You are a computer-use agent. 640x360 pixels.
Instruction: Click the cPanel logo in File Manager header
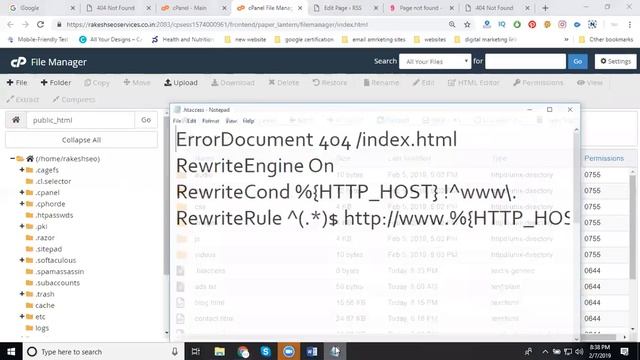[18, 62]
